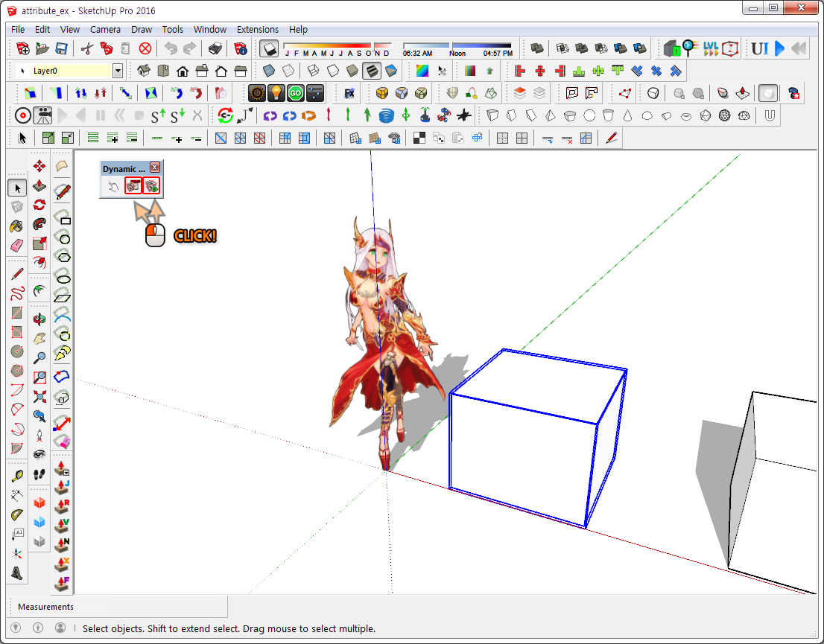Switch to Iso house view
The image size is (824, 644).
pos(144,71)
